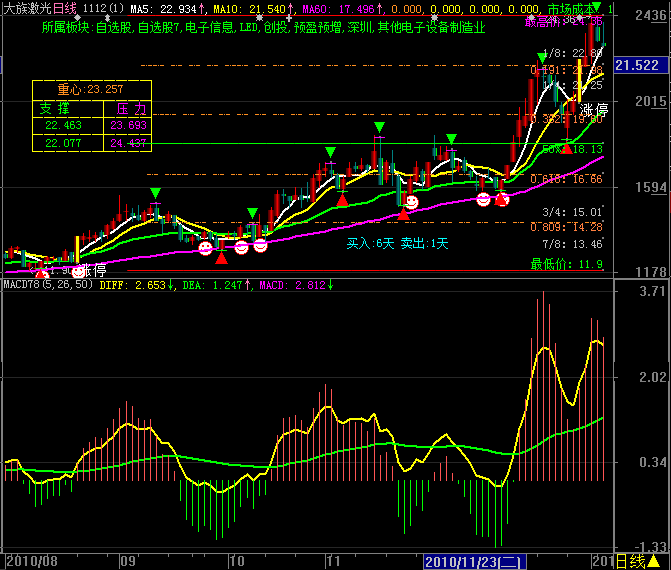Click green down-arrow at chart's top-right corner
This screenshot has width=671, height=570.
(x=597, y=8)
